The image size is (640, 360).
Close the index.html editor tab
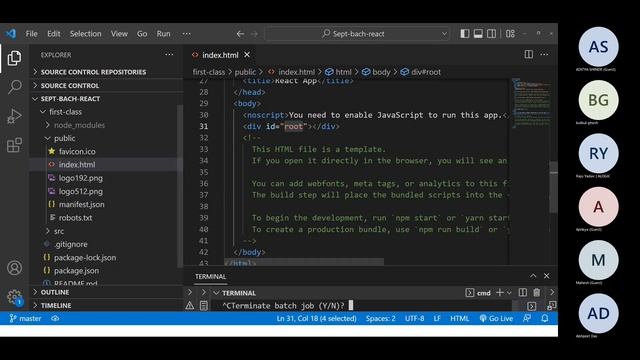pos(247,55)
